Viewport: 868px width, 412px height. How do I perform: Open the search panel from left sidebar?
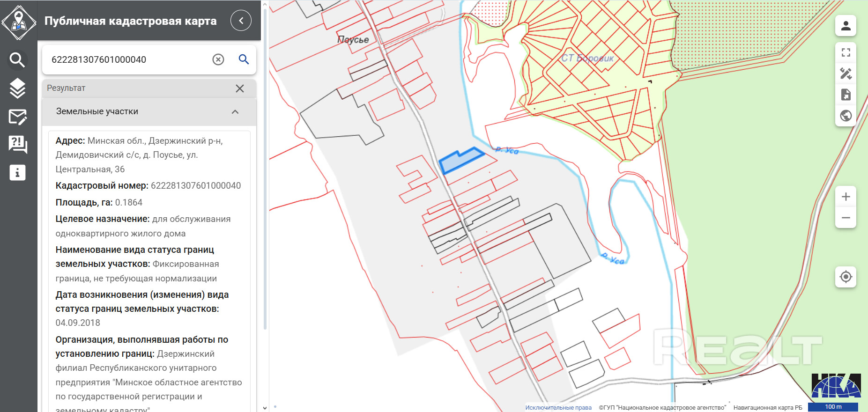(x=17, y=60)
